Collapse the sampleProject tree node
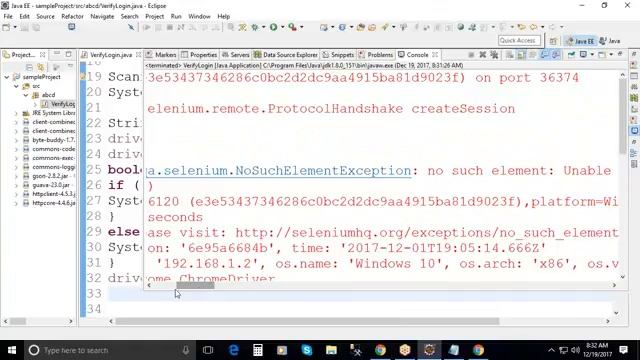 (x=7, y=77)
